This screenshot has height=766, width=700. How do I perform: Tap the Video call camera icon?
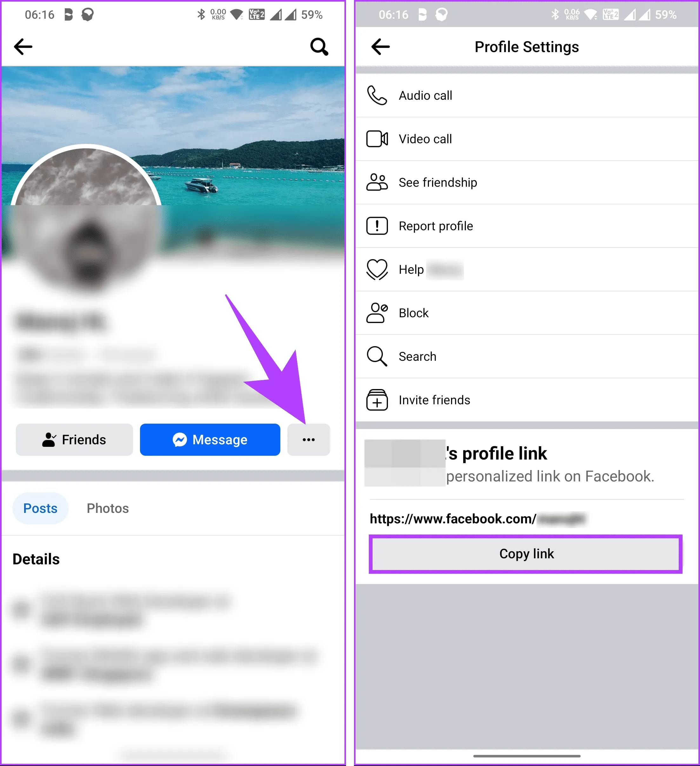tap(377, 139)
